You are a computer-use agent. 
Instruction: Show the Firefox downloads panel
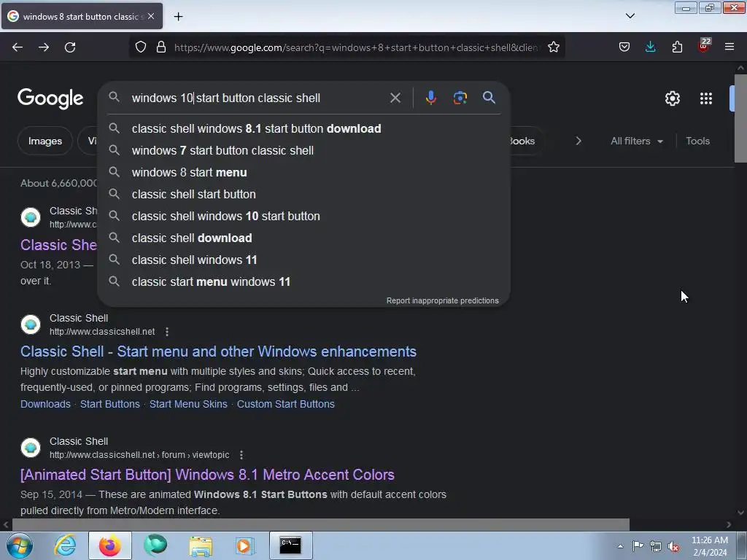[x=650, y=47]
